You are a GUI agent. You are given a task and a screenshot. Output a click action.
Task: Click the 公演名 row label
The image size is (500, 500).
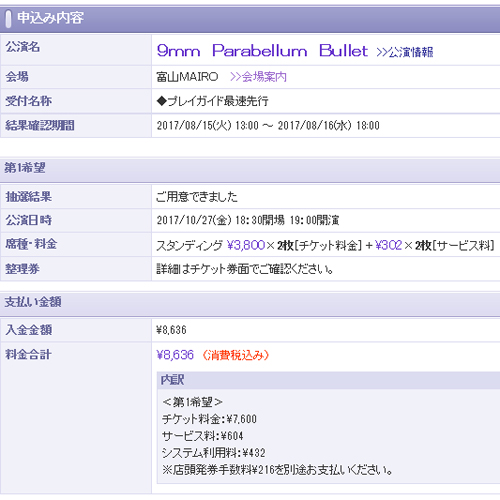[x=23, y=47]
